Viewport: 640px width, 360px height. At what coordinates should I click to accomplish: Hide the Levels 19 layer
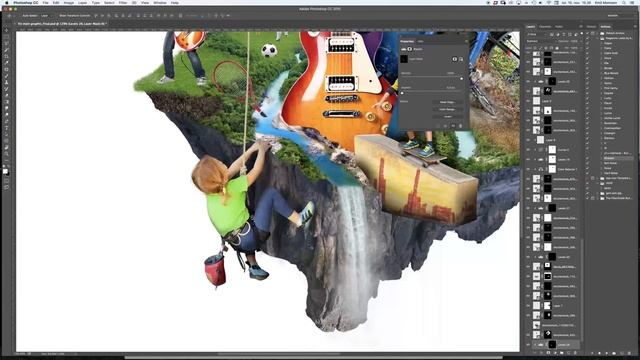(x=528, y=159)
